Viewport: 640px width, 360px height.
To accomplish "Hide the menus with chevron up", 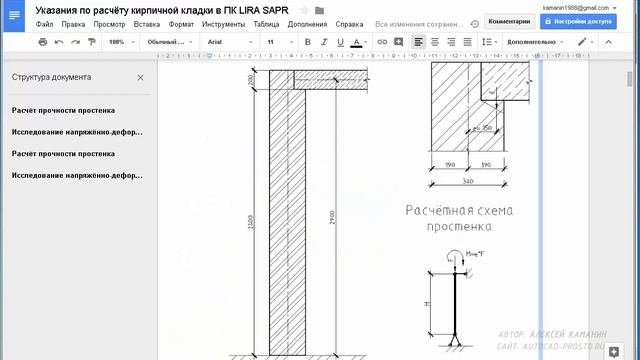I will click(608, 42).
